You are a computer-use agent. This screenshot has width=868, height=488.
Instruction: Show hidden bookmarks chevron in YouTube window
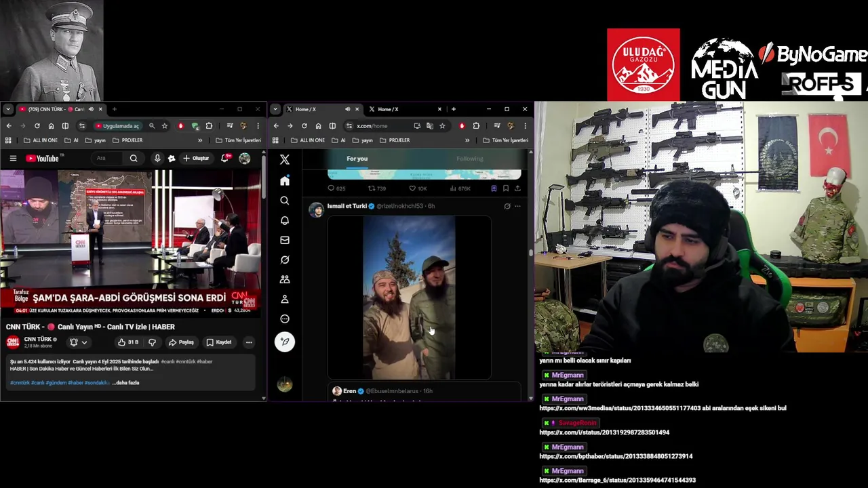200,140
